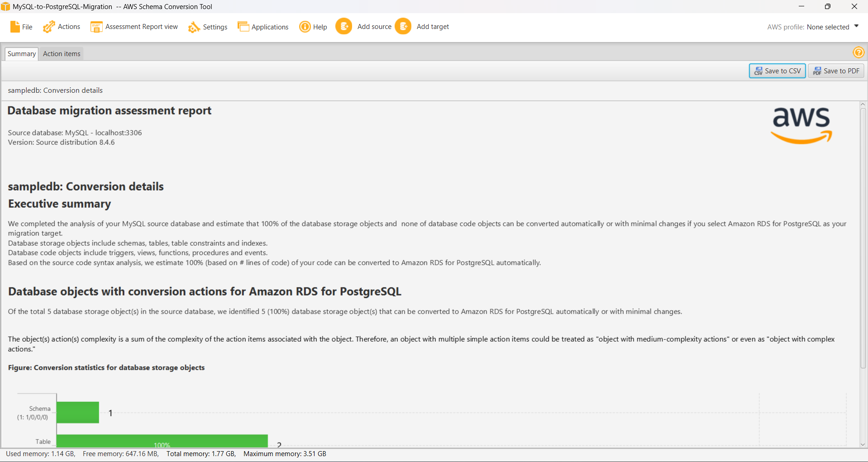Click the green Table bar in chart

click(162, 441)
